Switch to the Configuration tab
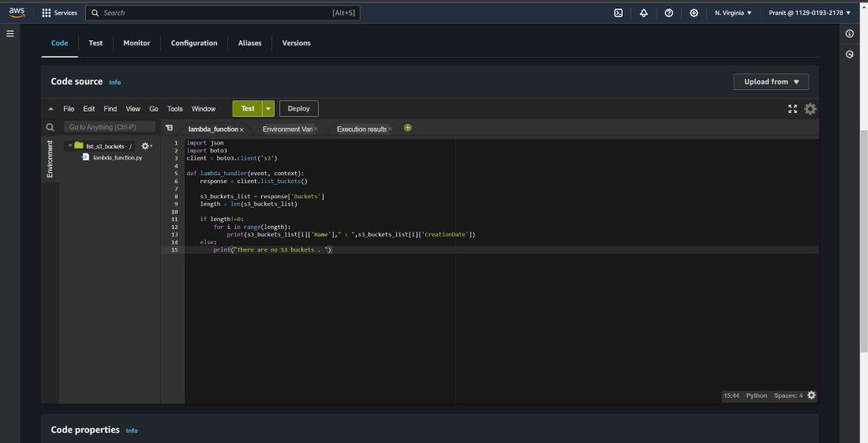Viewport: 868px width, 443px height. pyautogui.click(x=194, y=43)
